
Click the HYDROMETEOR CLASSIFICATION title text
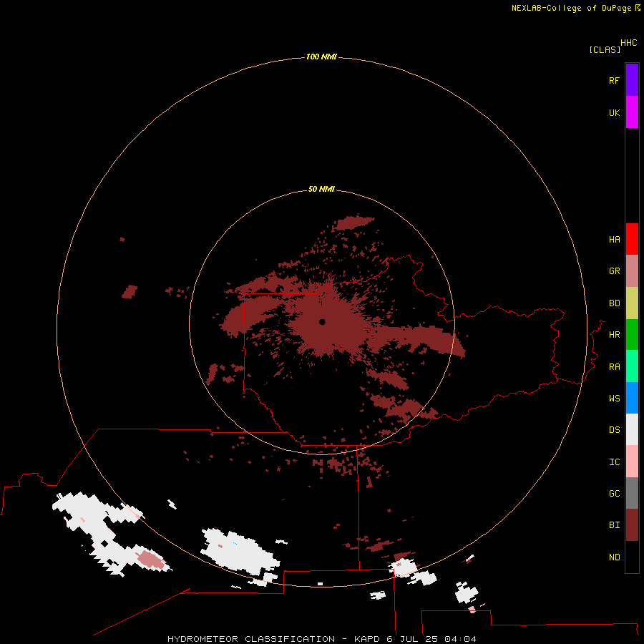coord(251,639)
